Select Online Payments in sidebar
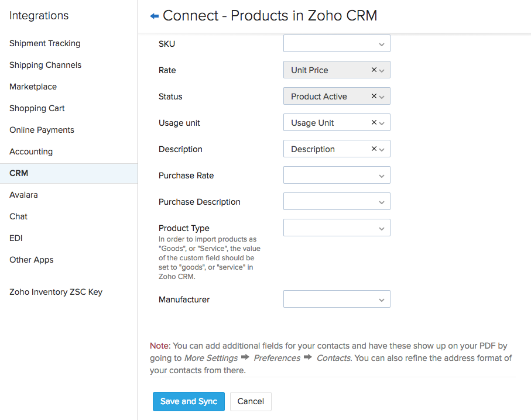Image resolution: width=531 pixels, height=420 pixels. 42,130
